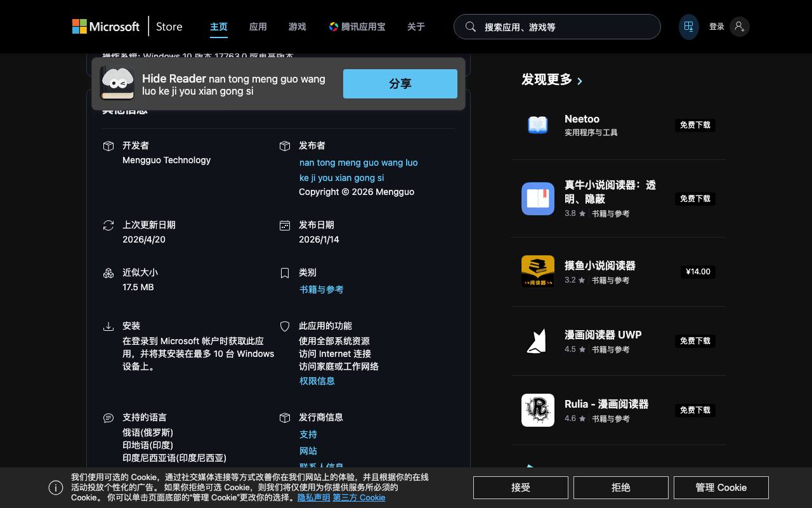Open the 漫画阅读器 UWP title
This screenshot has height=508, width=812.
coord(603,335)
